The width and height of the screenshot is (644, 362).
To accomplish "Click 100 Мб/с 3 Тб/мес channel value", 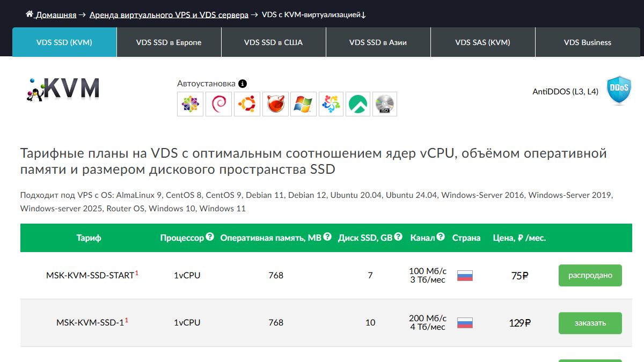I will pyautogui.click(x=428, y=276).
